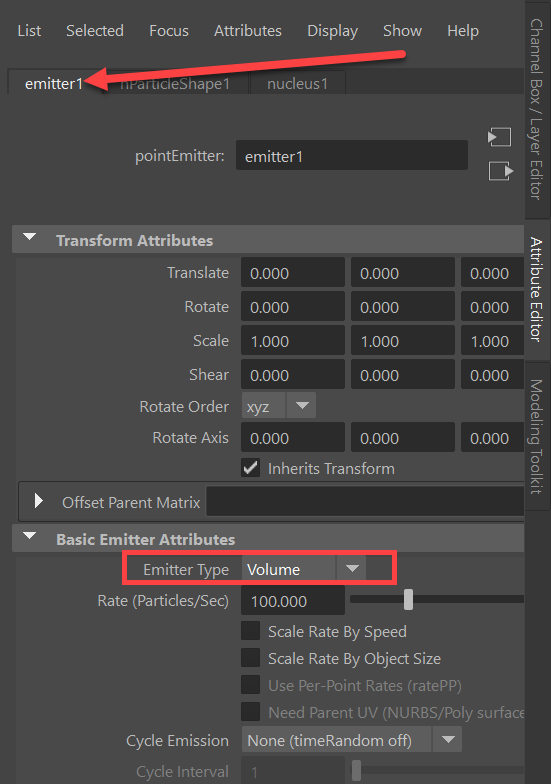The image size is (551, 784).
Task: Toggle Use Per-Point Rates (ratePP) checkbox
Action: (250, 685)
